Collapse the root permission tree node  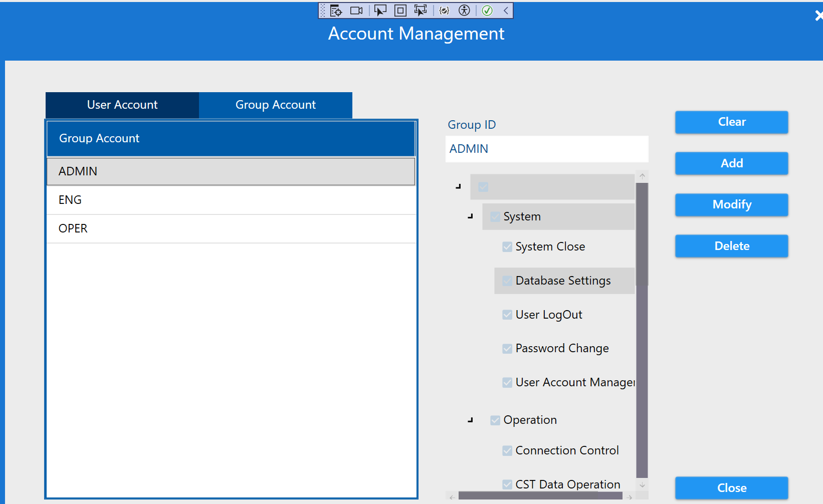458,186
